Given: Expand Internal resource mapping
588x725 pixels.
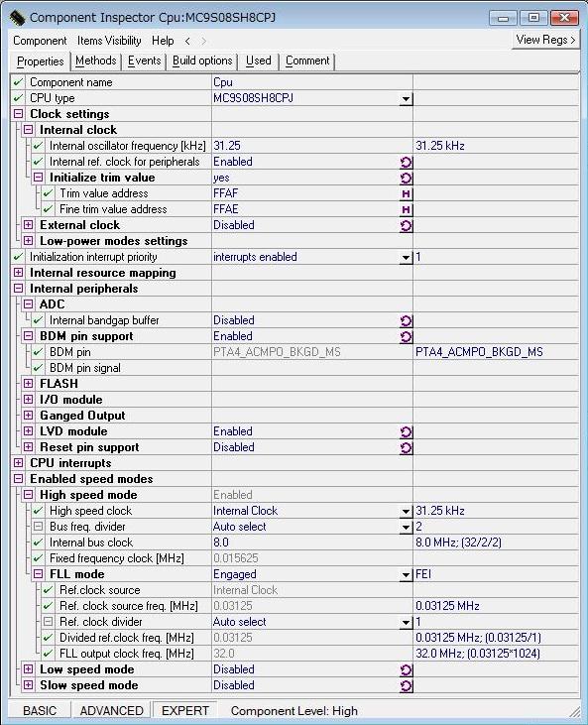Looking at the screenshot, I should [18, 273].
